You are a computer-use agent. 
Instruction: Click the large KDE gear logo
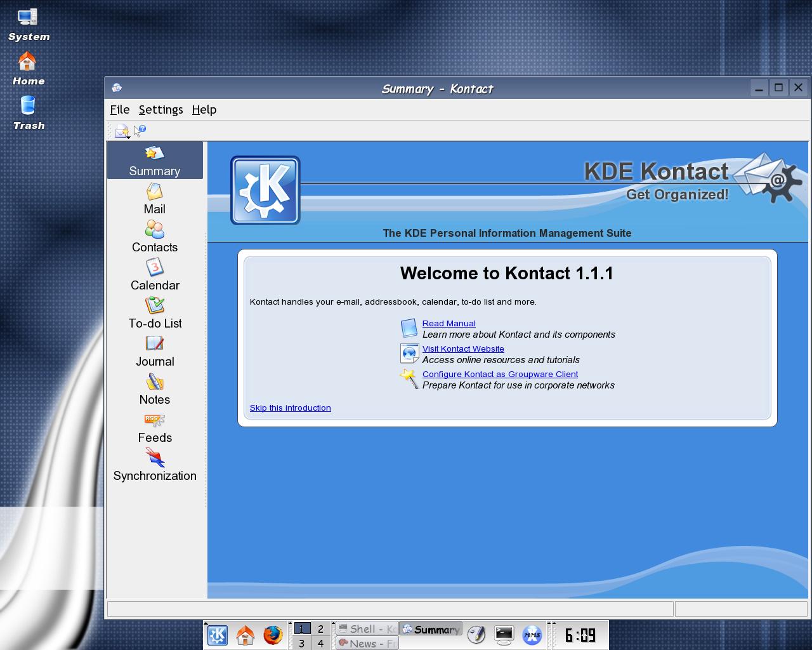click(265, 190)
